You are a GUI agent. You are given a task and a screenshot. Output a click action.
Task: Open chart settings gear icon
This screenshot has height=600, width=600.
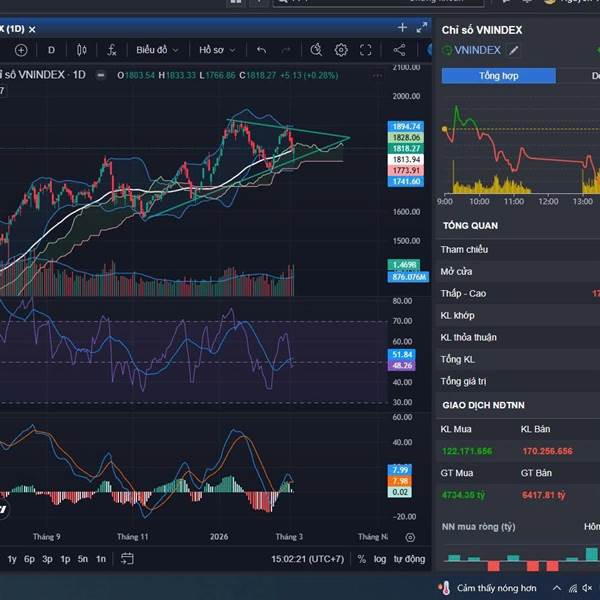click(x=341, y=49)
